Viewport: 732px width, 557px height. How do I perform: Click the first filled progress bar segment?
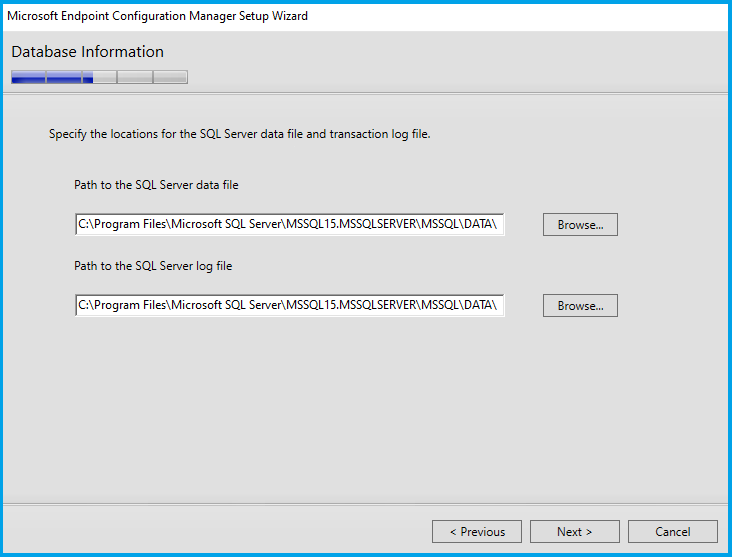28,77
